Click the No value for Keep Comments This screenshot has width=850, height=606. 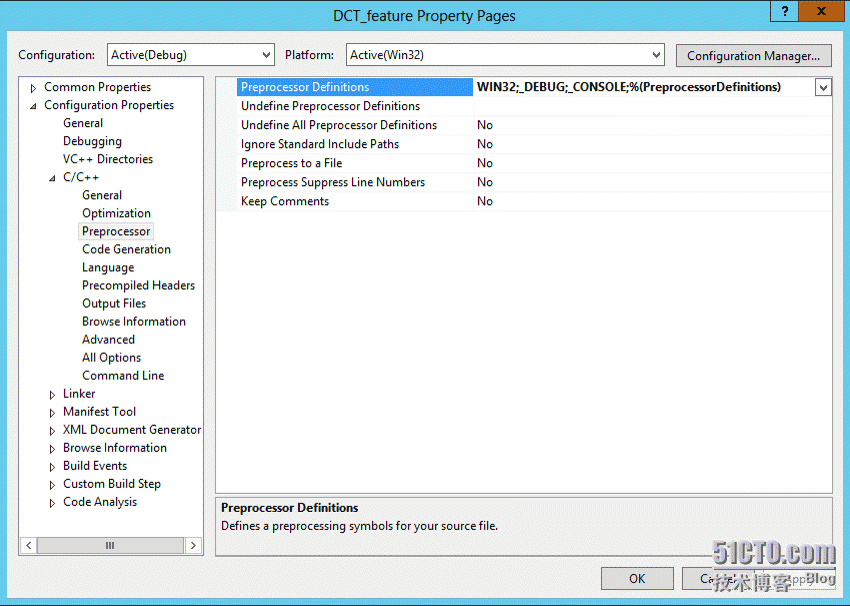click(485, 201)
